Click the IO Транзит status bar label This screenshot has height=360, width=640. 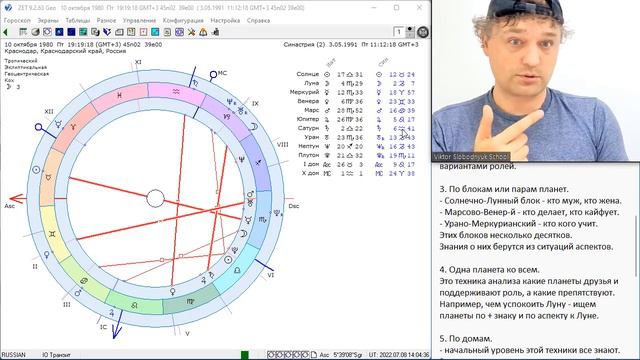click(x=56, y=355)
